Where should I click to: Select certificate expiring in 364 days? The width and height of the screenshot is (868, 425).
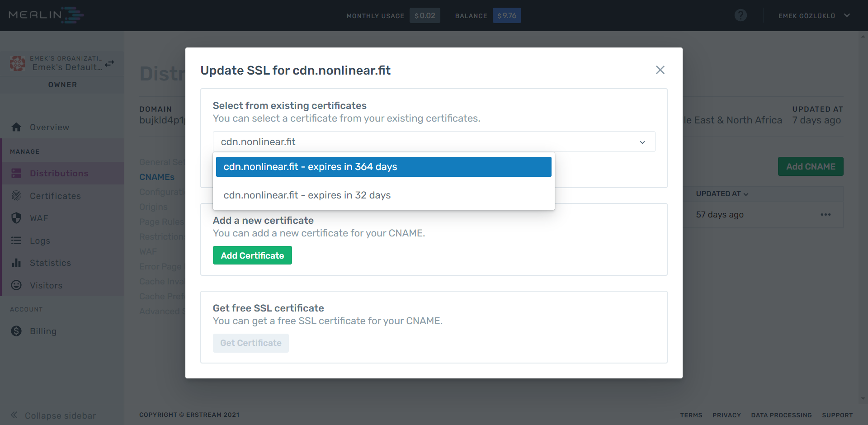pos(383,167)
